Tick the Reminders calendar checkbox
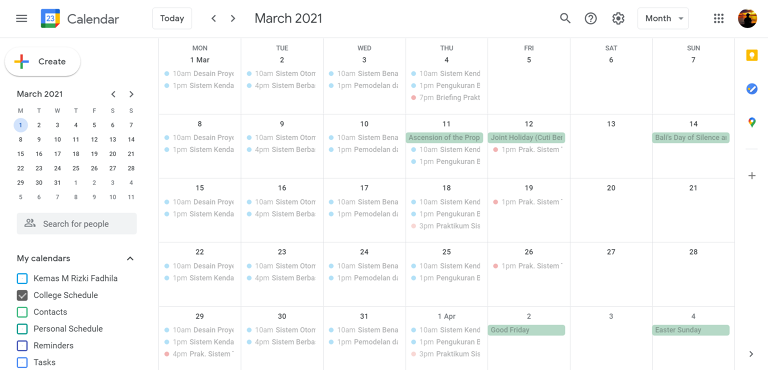Screen dimensions: 768x370 22,345
